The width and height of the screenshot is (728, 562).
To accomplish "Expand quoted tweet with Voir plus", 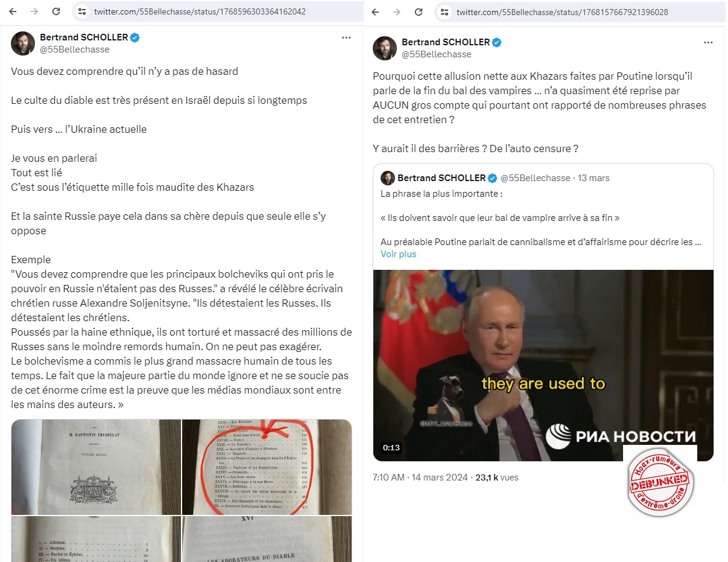I will [x=398, y=254].
